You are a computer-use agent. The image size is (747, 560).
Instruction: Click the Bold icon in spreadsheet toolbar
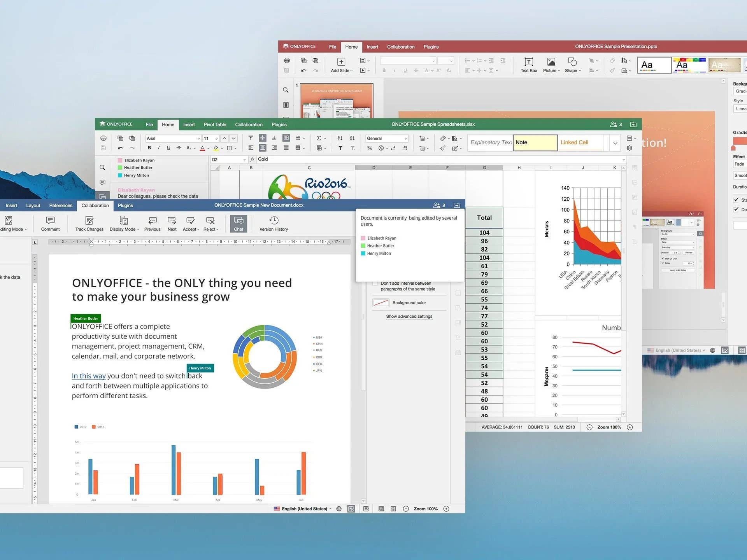[x=149, y=148]
